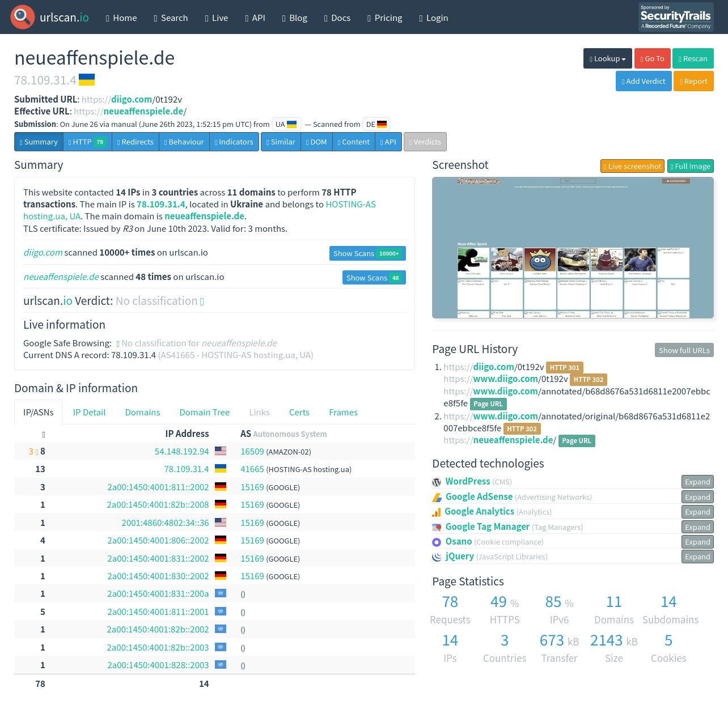Switch to the HTTP 78 tab
Viewport: 728px width, 705px height.
pyautogui.click(x=87, y=142)
